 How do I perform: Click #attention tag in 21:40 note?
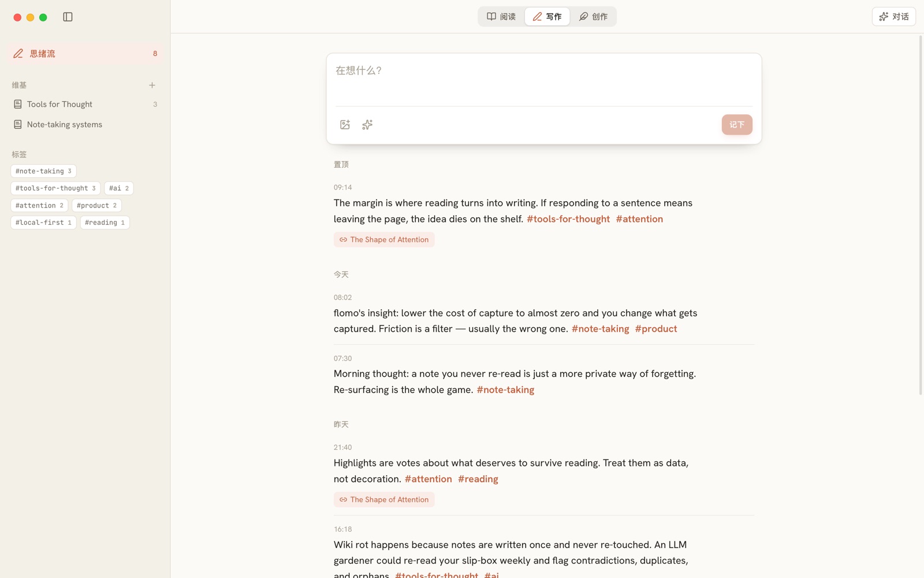point(428,479)
